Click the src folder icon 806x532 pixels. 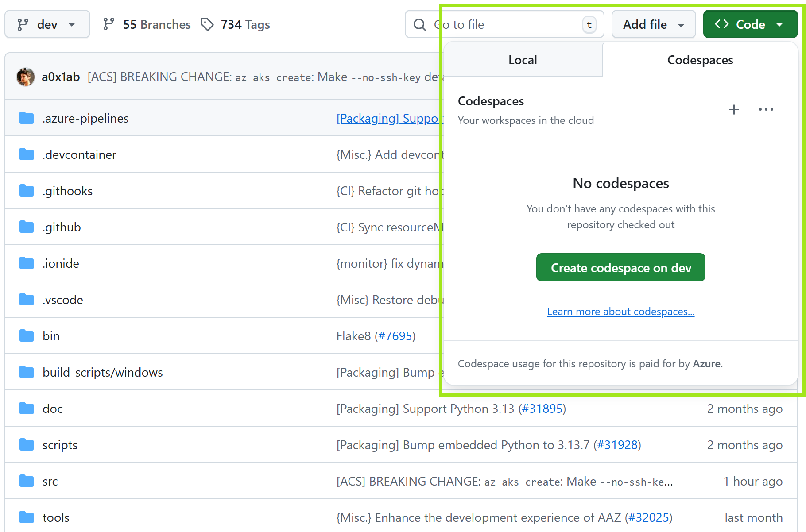pyautogui.click(x=27, y=481)
